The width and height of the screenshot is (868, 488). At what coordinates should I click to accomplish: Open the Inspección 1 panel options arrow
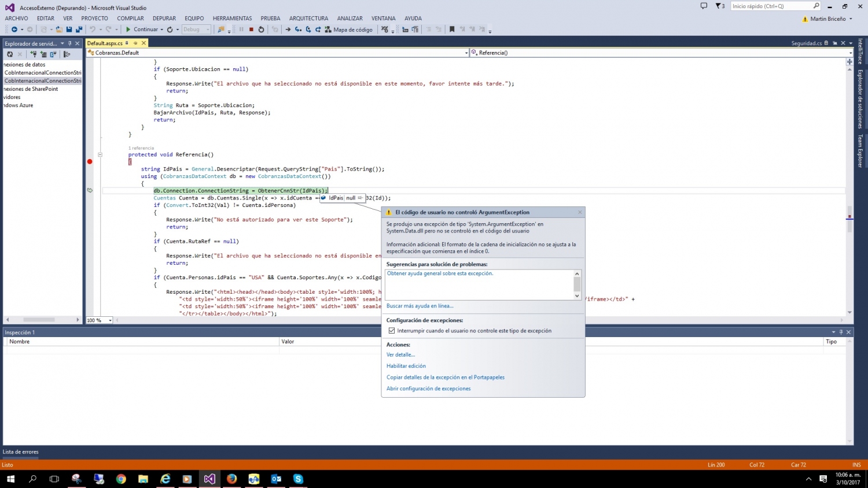tap(833, 332)
